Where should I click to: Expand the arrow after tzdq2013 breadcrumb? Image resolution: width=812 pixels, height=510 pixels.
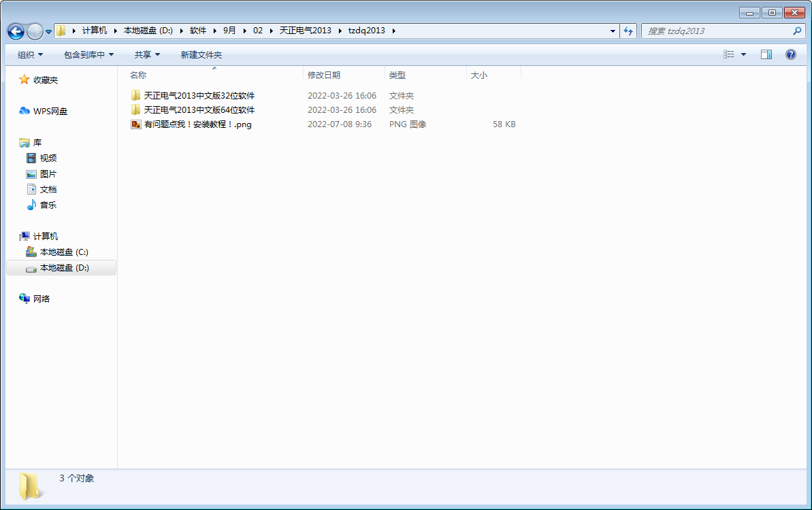tap(394, 31)
